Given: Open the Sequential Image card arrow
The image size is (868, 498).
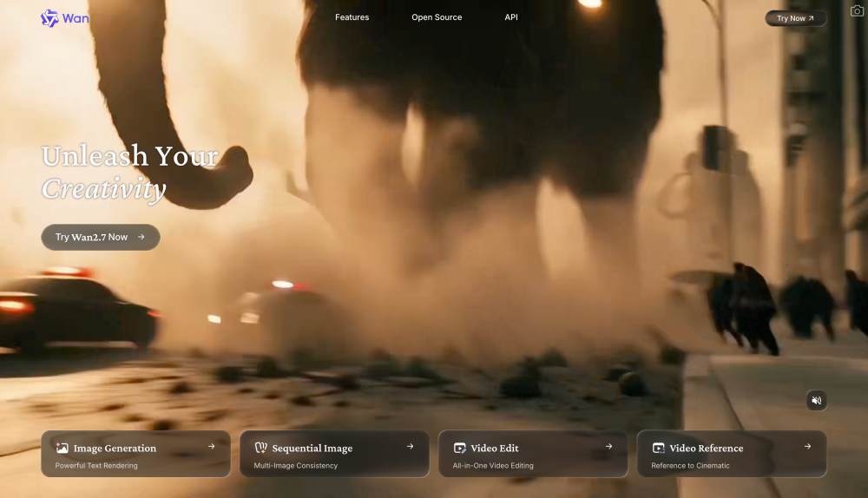Looking at the screenshot, I should [x=411, y=446].
